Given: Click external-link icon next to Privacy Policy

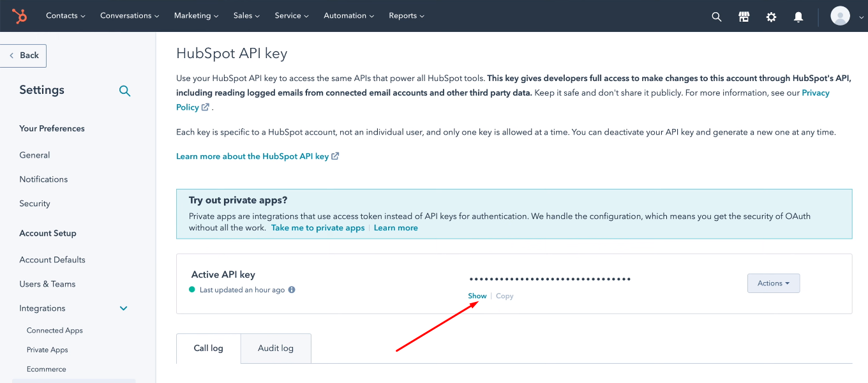Looking at the screenshot, I should tap(206, 107).
